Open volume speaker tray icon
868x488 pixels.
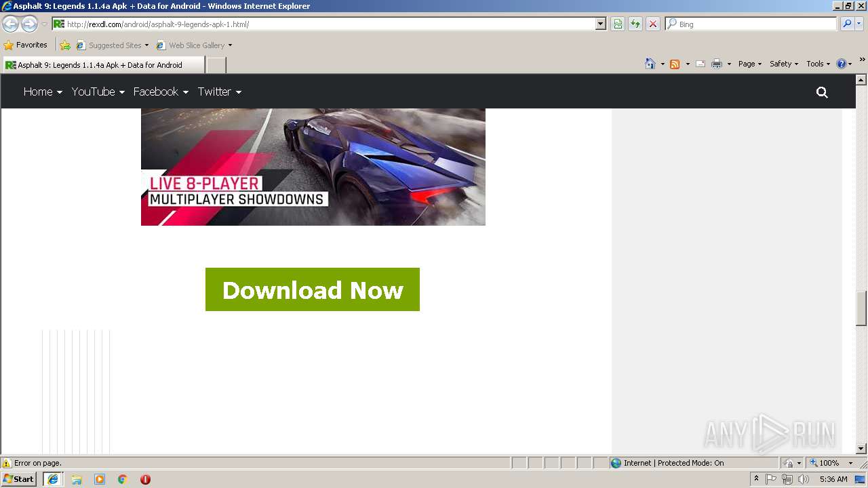[804, 479]
